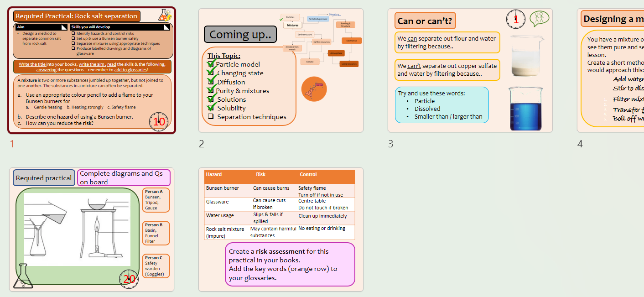The width and height of the screenshot is (644, 297).
Task: Select the Coming up slide thumbnail
Action: [281, 70]
